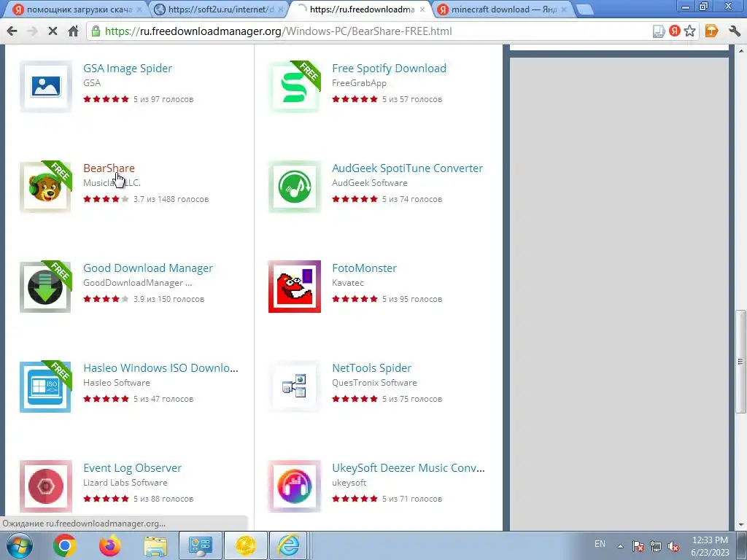Viewport: 747px width, 560px height.
Task: Open the UkeySoft Deezer Music Conv... link
Action: (409, 468)
